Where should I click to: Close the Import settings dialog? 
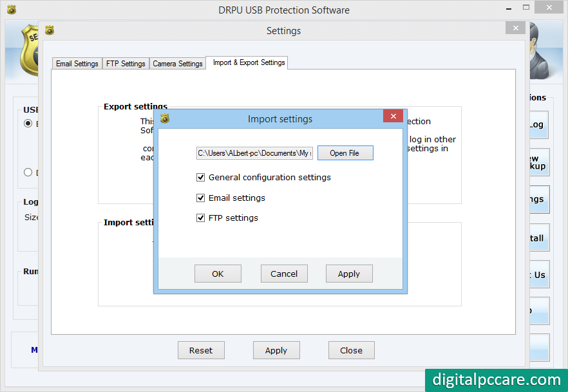coord(393,117)
